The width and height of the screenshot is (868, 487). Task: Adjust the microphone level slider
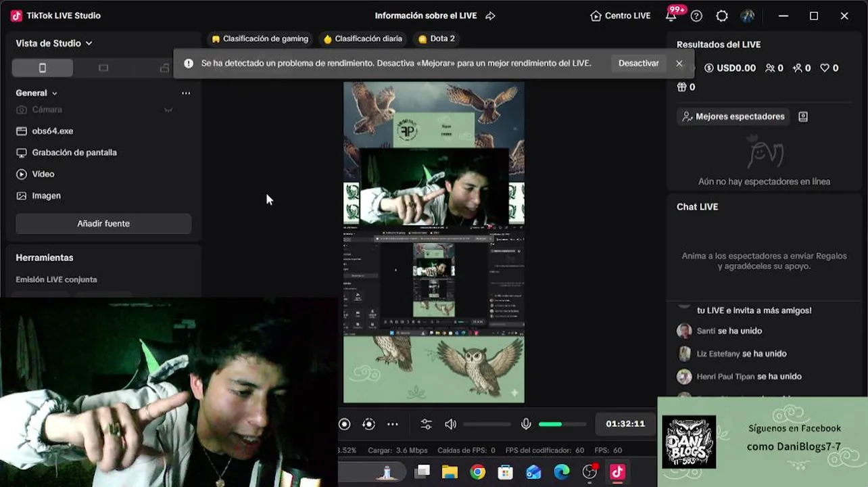[562, 424]
